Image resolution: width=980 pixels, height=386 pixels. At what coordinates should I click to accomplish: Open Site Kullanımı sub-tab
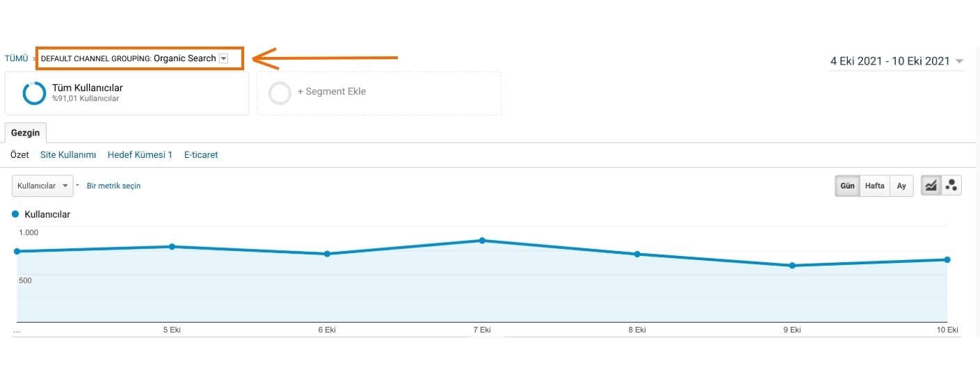click(x=68, y=155)
